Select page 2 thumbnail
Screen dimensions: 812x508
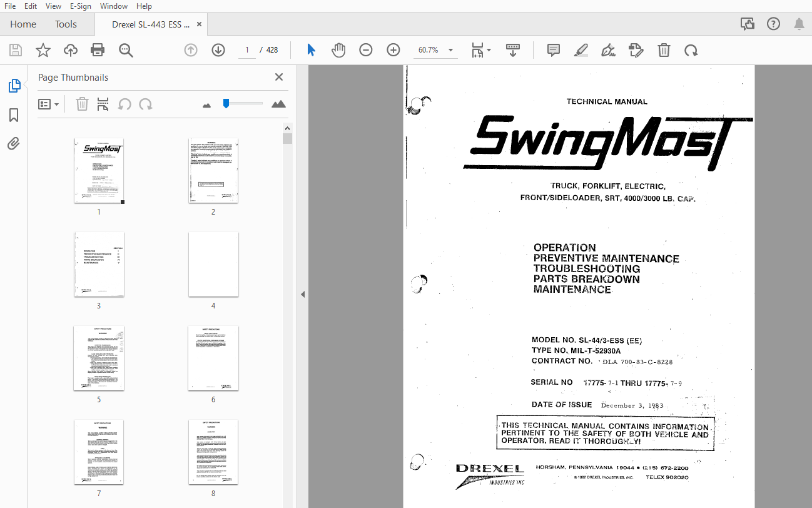point(213,170)
